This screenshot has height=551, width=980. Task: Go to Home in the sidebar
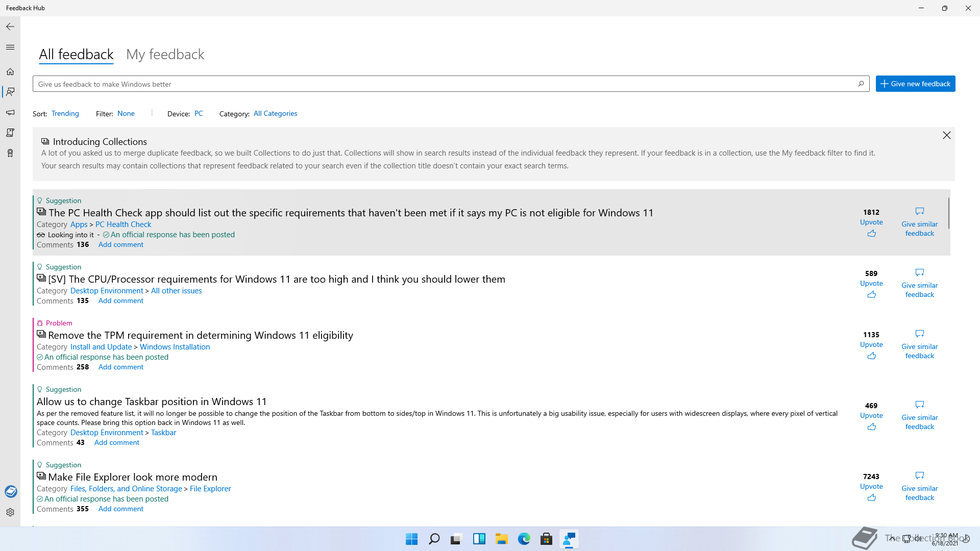click(10, 72)
